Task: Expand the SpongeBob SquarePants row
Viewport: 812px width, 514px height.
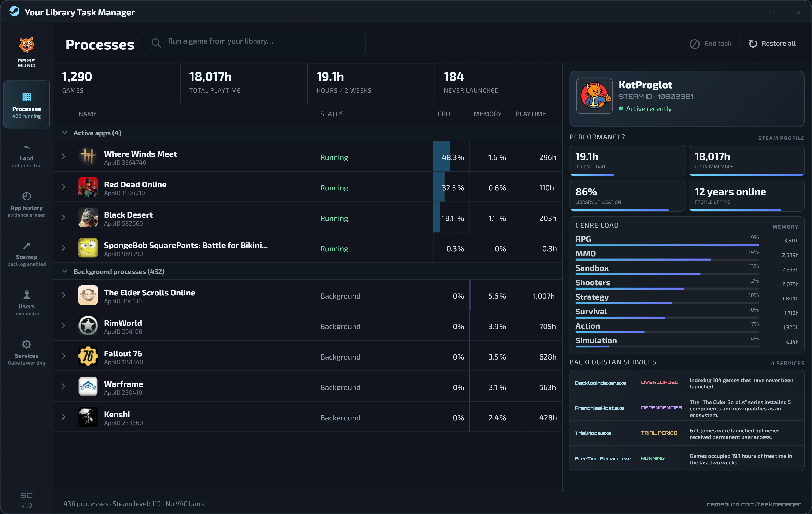Action: (x=63, y=248)
